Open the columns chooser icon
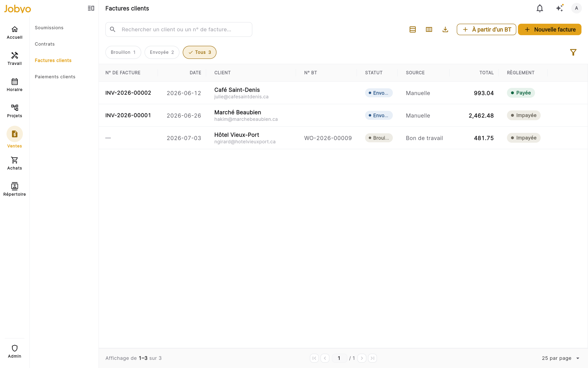The image size is (588, 368). [x=429, y=29]
